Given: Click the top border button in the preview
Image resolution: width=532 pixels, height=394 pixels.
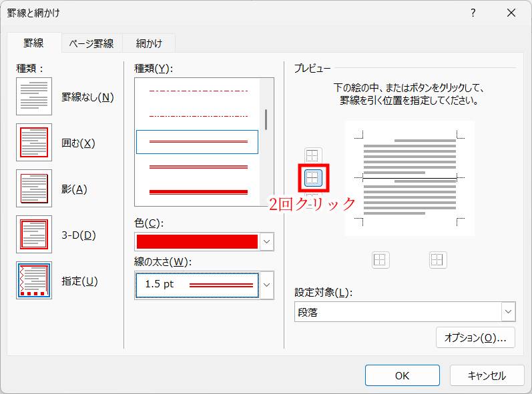Looking at the screenshot, I should [312, 156].
